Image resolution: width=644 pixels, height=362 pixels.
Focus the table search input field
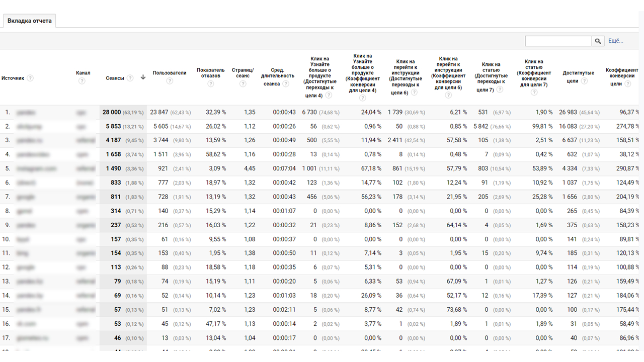pos(558,41)
